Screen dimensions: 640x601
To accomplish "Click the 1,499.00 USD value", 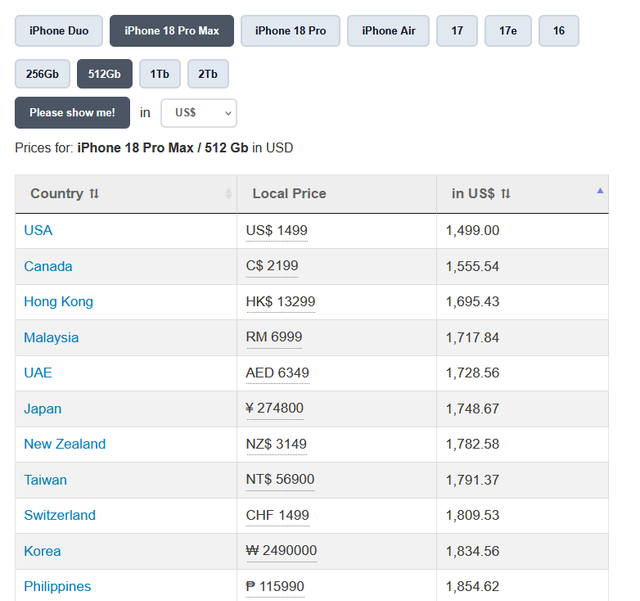I will coord(472,230).
